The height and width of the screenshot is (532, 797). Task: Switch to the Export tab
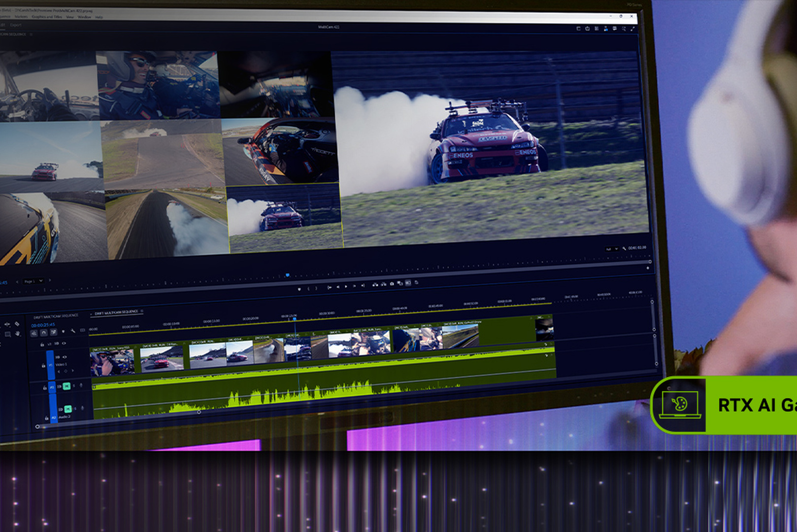click(x=16, y=25)
